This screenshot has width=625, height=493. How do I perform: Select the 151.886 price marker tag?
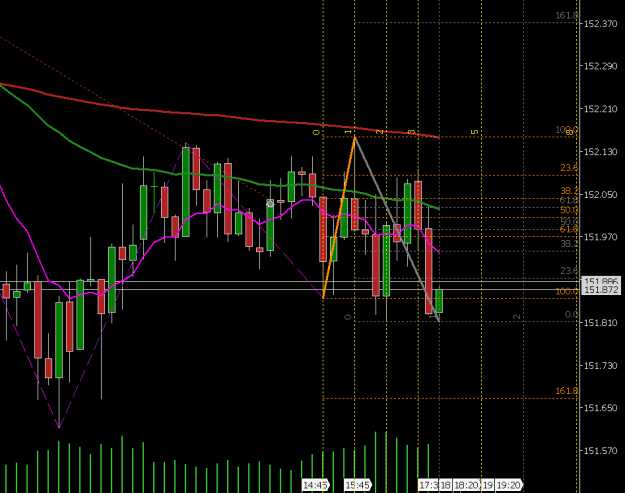click(601, 280)
